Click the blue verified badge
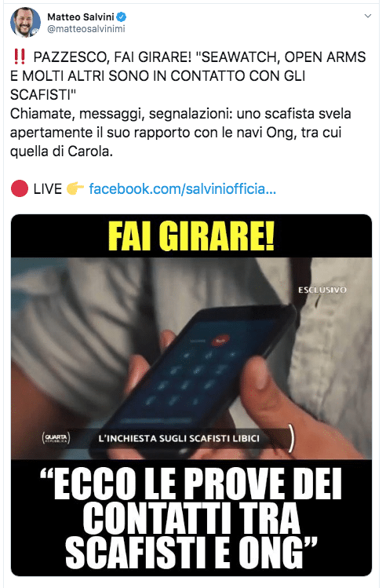Screen dimensions: 386x588 [122, 16]
